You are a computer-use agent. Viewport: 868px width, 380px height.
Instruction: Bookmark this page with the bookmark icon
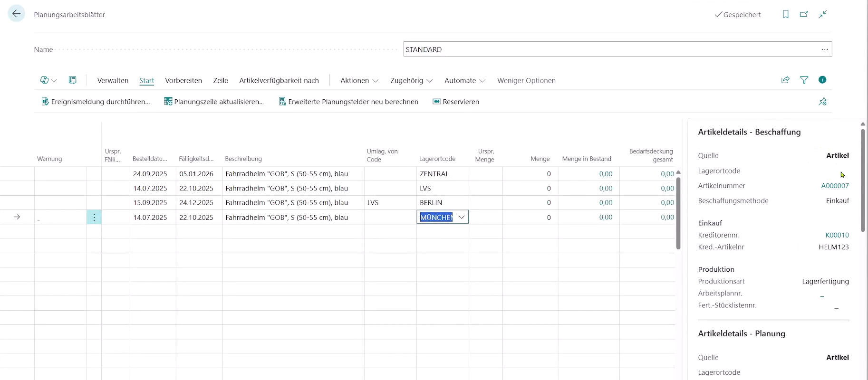point(786,14)
